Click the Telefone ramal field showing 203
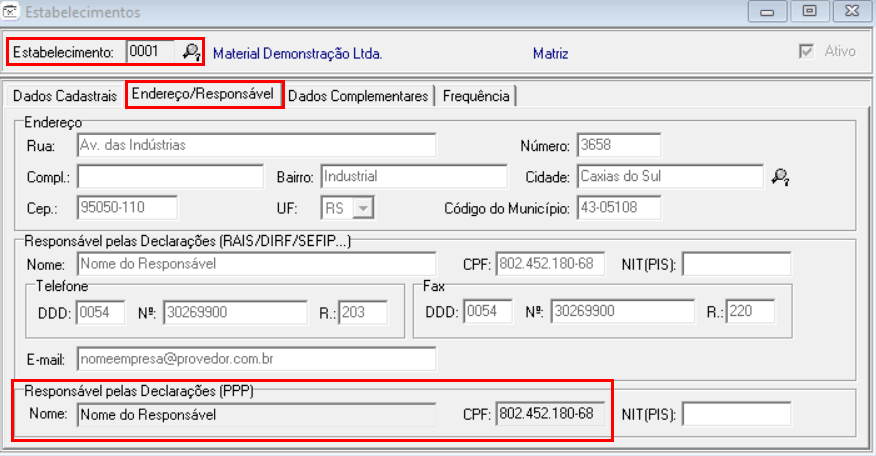This screenshot has width=876, height=456. click(367, 312)
